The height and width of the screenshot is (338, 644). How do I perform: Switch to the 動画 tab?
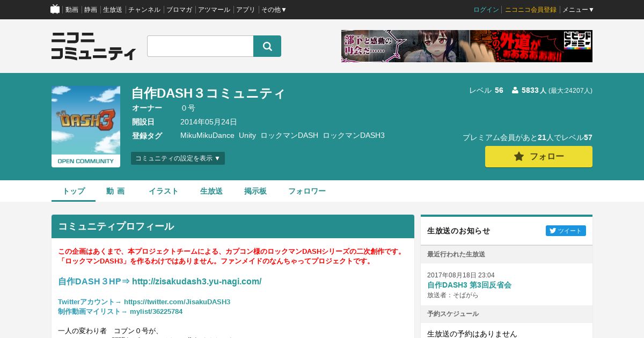point(115,191)
